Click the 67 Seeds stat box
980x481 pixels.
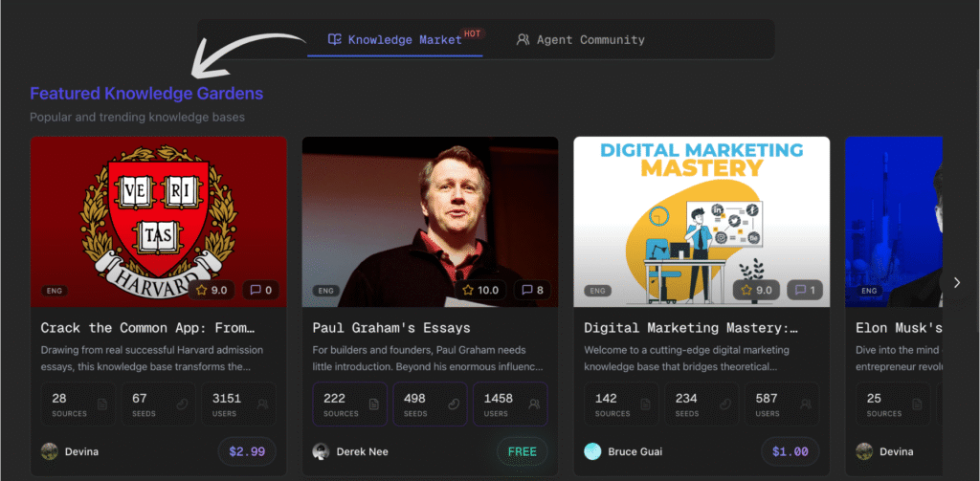tap(158, 404)
